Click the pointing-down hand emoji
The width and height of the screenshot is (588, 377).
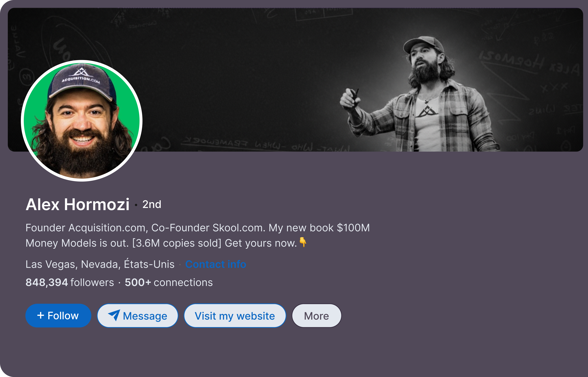(303, 242)
